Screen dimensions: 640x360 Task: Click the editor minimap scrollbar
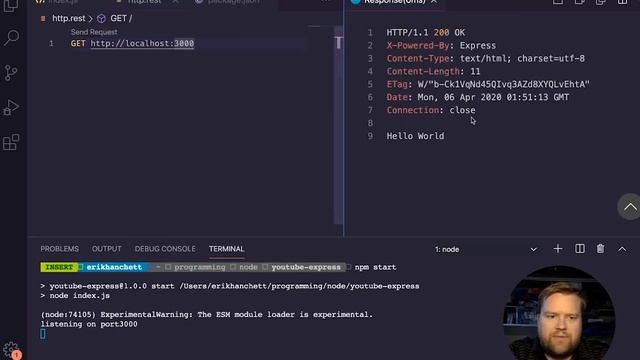(338, 125)
